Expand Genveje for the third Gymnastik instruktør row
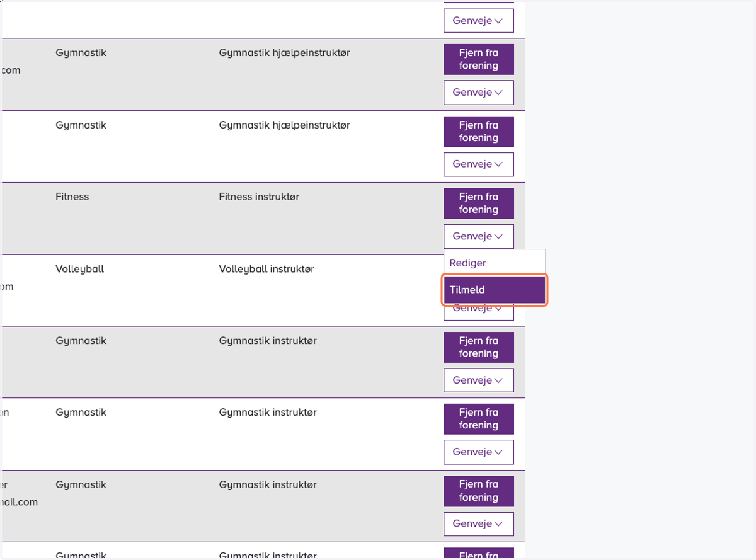The height and width of the screenshot is (560, 756). [479, 524]
